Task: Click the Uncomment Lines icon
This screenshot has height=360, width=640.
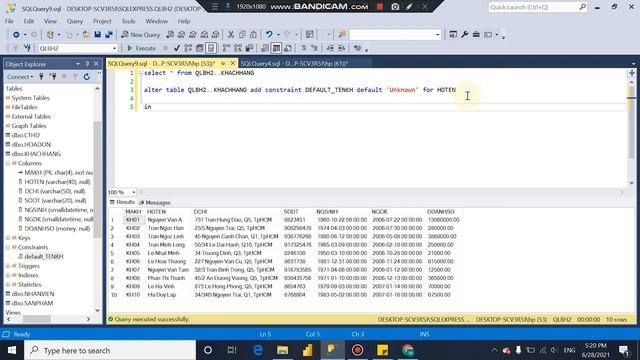Action: tap(314, 48)
